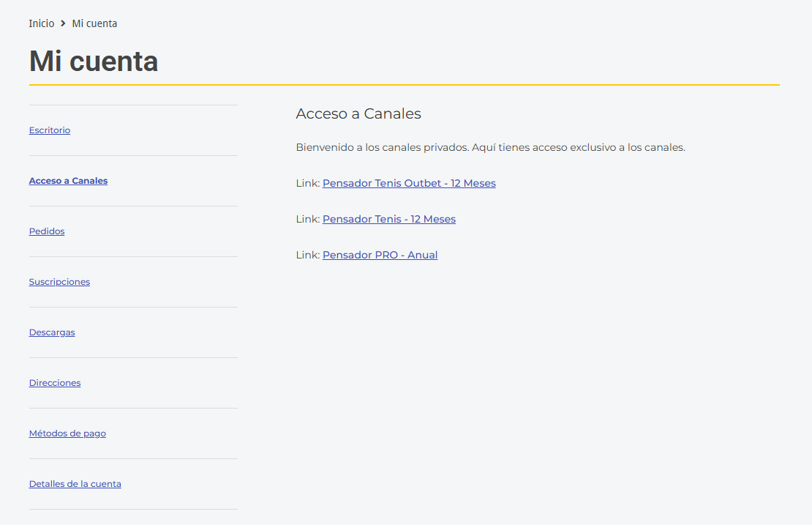This screenshot has width=812, height=525.
Task: Open Métodos de pago
Action: coord(67,433)
